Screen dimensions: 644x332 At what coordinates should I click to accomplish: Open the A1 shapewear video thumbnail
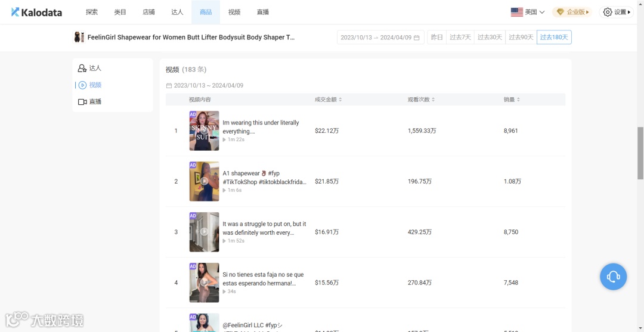pos(204,181)
